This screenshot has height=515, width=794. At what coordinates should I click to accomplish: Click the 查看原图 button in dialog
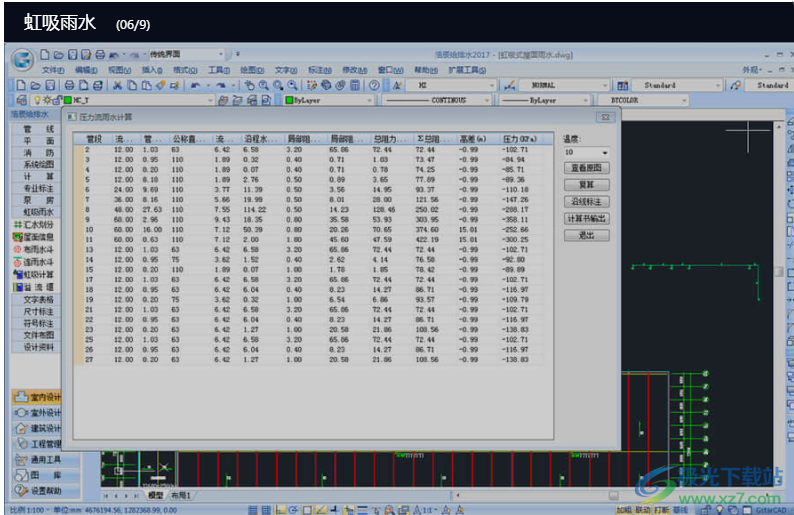click(x=586, y=168)
